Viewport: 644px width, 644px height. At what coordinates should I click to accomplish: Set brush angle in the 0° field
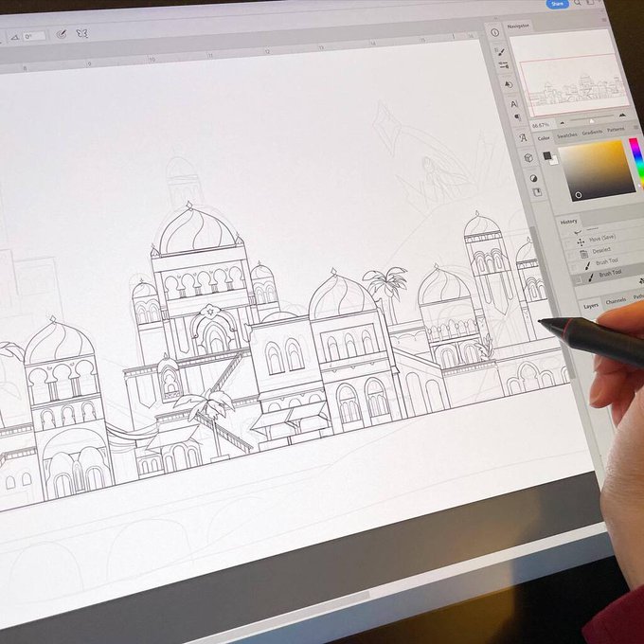34,37
